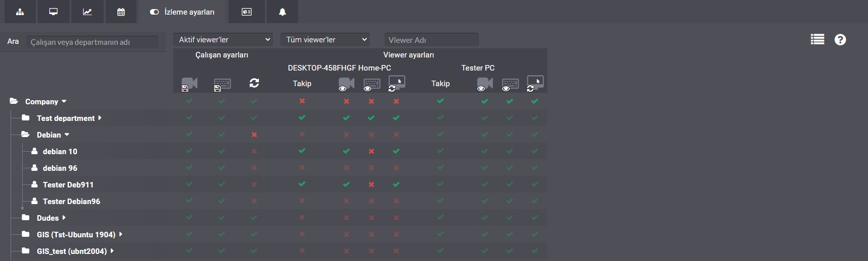Viewport: 868px width, 261px height.
Task: Click the Viewer Adı input field
Action: [x=431, y=40]
